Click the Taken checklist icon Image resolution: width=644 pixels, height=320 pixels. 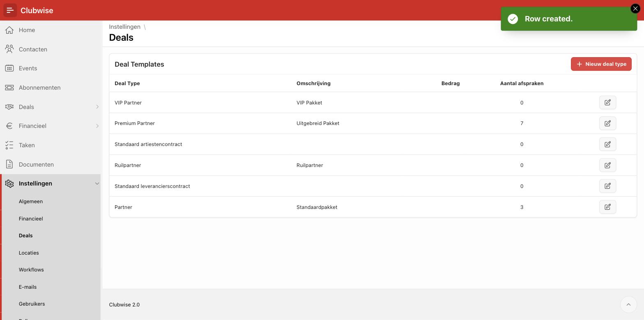pyautogui.click(x=9, y=145)
